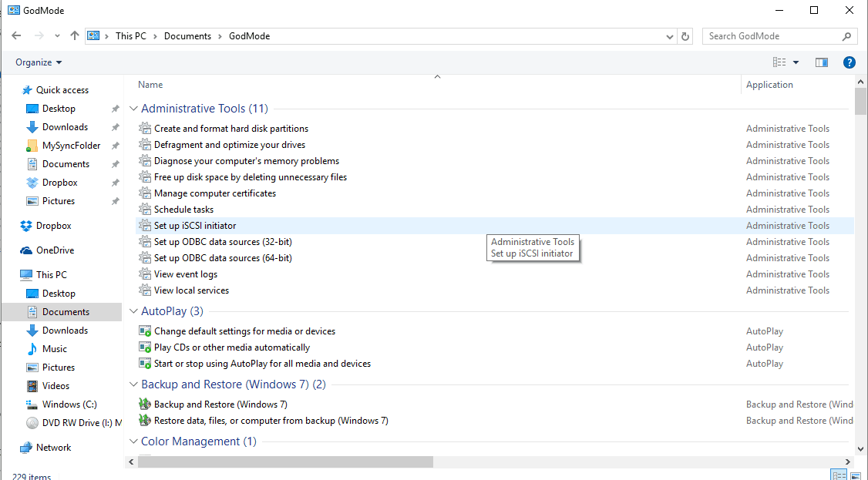Open Dropbox in the navigation pane
This screenshot has height=480, width=868.
(53, 226)
